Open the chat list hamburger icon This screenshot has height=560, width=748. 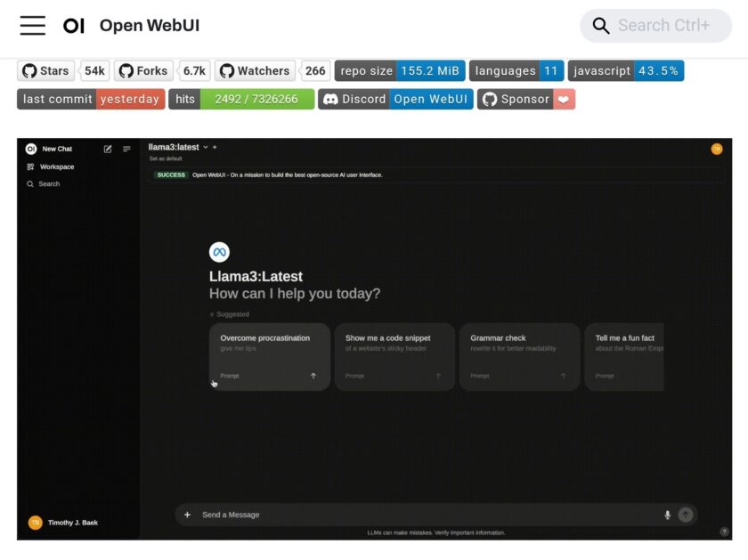[x=126, y=149]
